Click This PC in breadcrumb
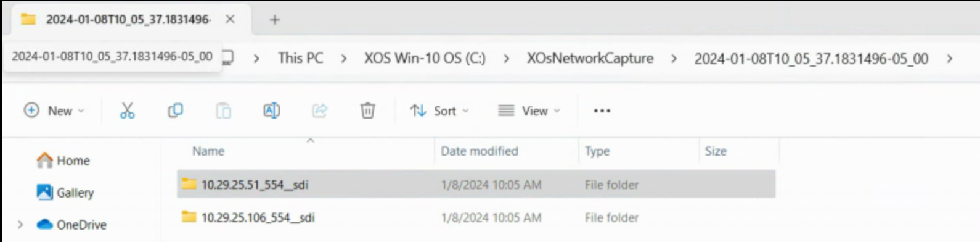 point(300,58)
